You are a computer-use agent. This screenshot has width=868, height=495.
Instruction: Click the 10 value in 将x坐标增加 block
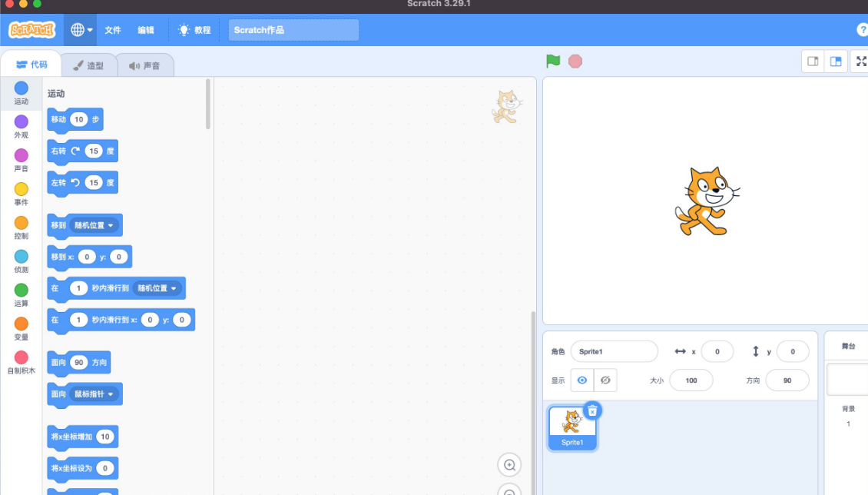(104, 437)
